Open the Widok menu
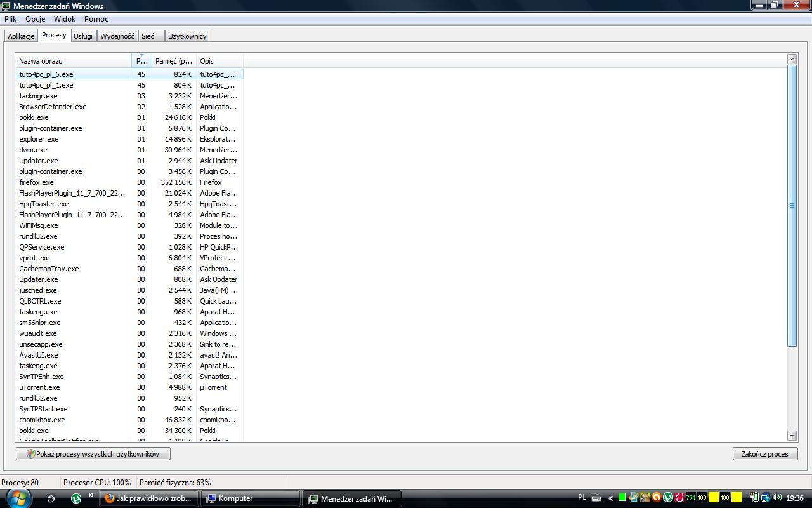Screen dimensions: 812x508 pos(65,19)
